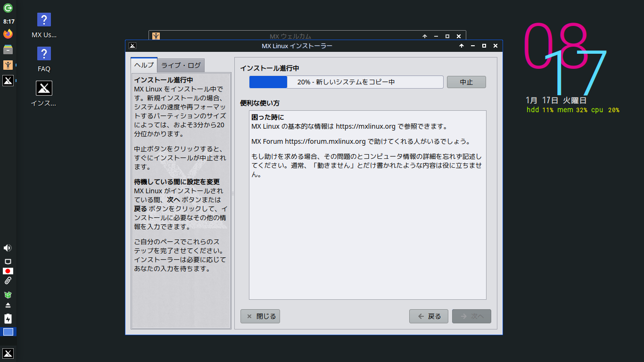This screenshot has width=644, height=362.
Task: Switch to MX installer task in panel
Action: (8, 81)
